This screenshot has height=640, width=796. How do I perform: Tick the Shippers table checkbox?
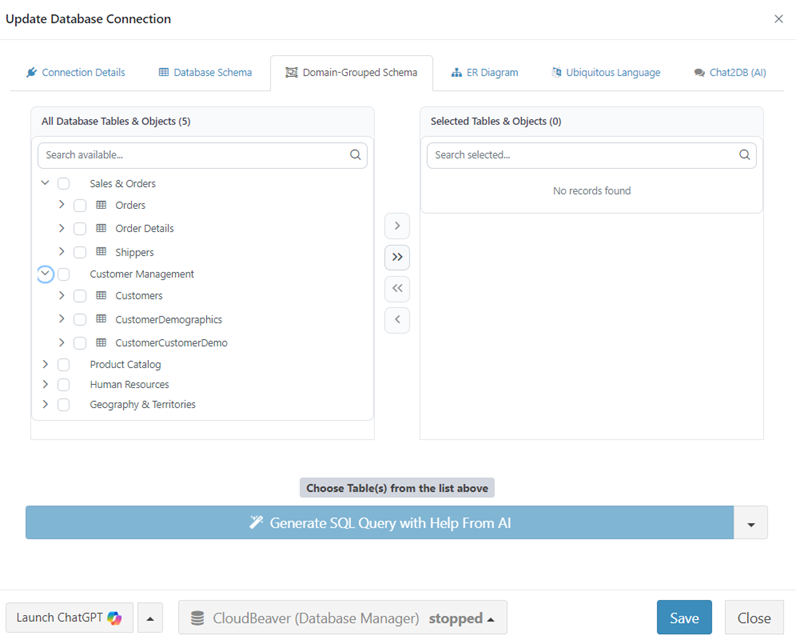pyautogui.click(x=80, y=252)
